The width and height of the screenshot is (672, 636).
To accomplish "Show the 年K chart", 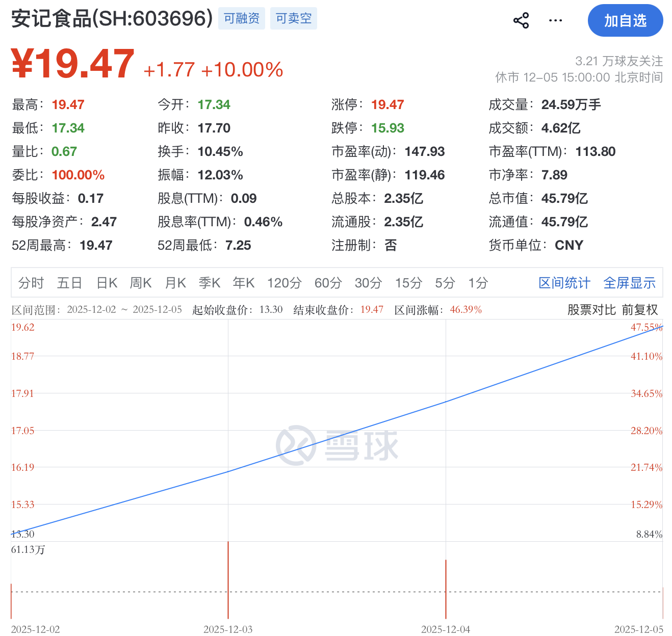I will [x=244, y=283].
